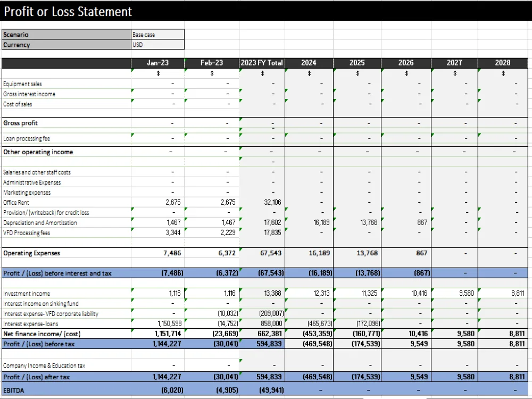Select 'Company Income & Education tax' label
Image resolution: width=532 pixels, height=399 pixels.
[x=44, y=365]
